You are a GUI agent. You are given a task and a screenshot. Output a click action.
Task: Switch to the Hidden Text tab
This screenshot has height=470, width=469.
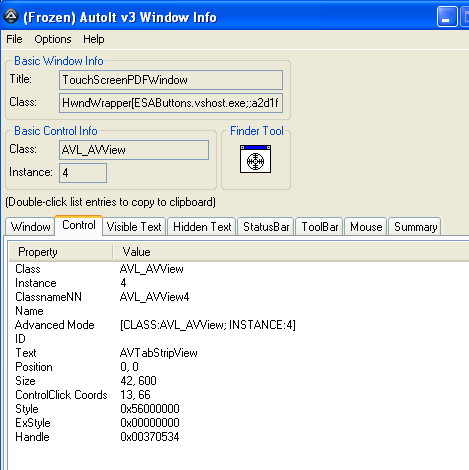tap(202, 227)
